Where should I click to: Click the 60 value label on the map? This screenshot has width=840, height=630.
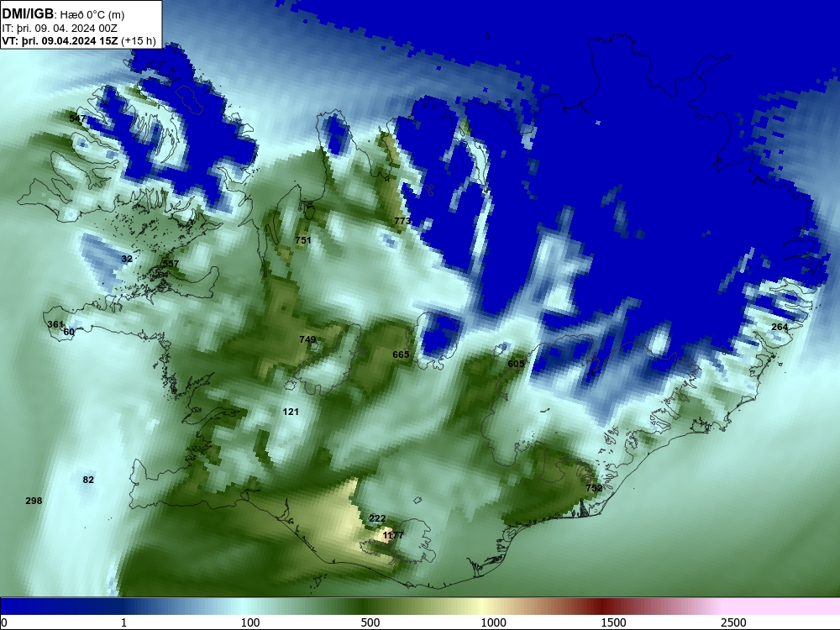click(69, 332)
